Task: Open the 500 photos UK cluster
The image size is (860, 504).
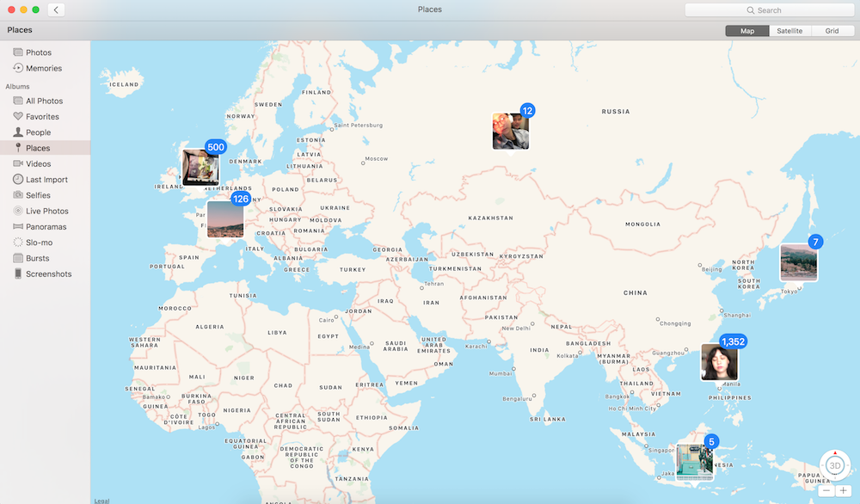Action: point(200,167)
